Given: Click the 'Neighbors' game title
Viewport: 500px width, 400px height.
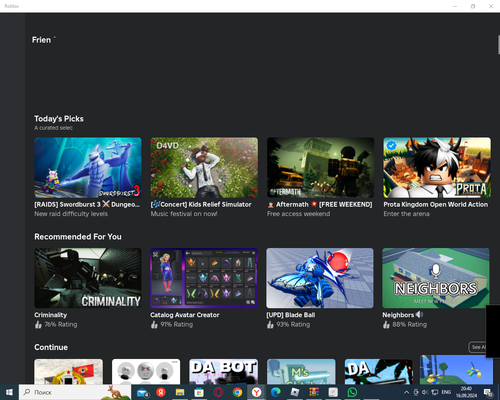Looking at the screenshot, I should click(x=398, y=315).
